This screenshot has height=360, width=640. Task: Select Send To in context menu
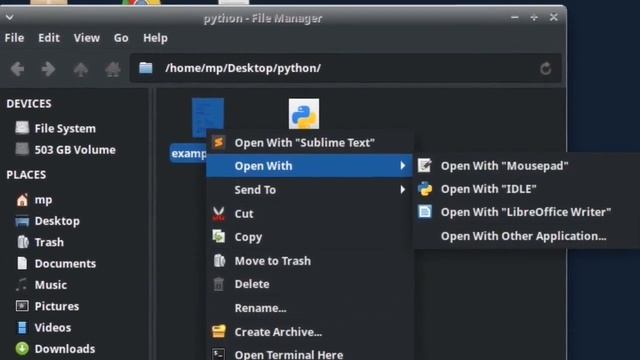pyautogui.click(x=310, y=189)
